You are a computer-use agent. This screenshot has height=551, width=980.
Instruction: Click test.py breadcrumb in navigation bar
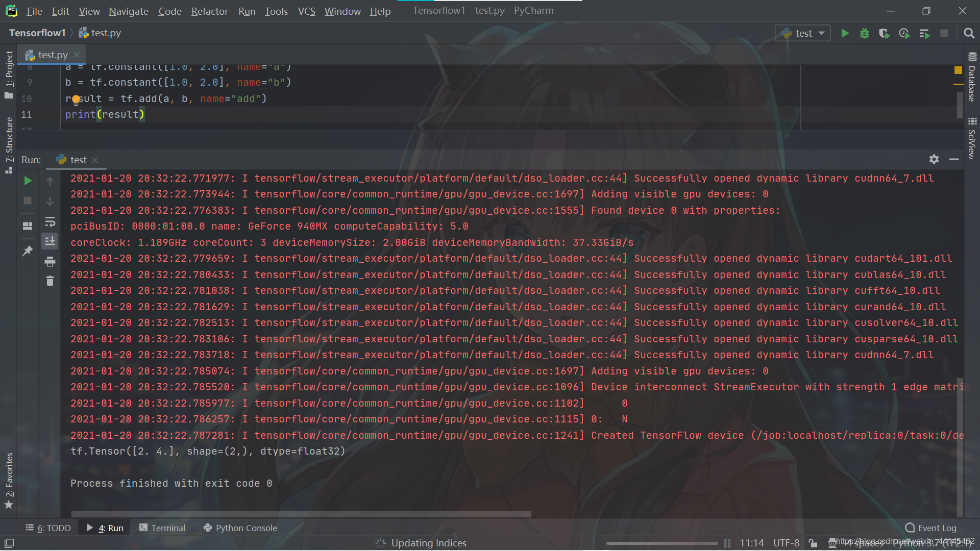[x=100, y=33]
